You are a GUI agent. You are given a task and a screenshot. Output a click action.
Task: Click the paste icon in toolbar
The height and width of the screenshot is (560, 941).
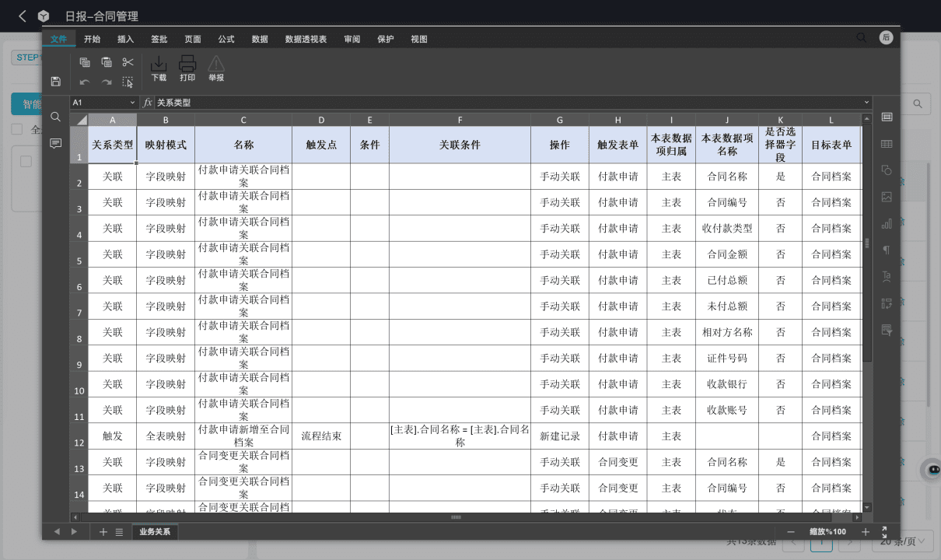click(x=107, y=62)
